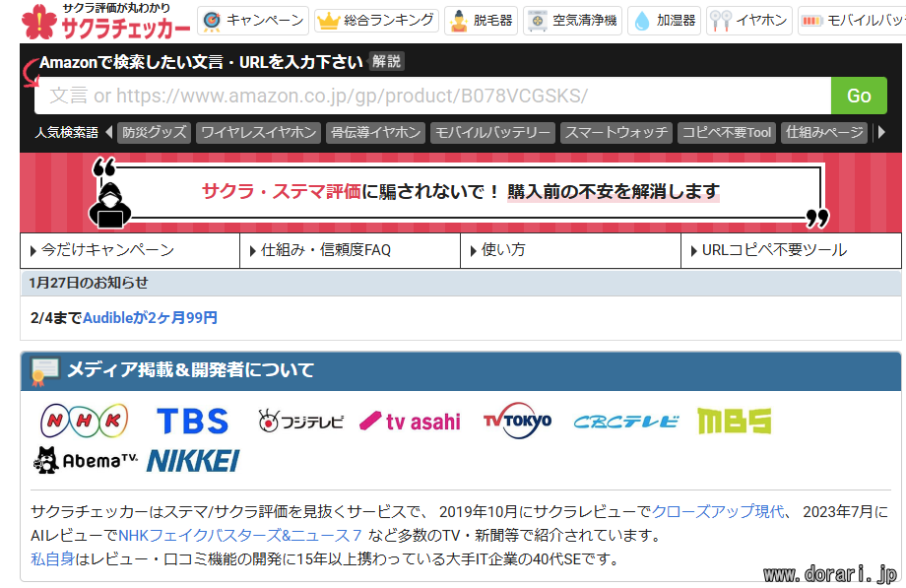
Task: Open the 私自身 developer link
Action: pos(52,559)
